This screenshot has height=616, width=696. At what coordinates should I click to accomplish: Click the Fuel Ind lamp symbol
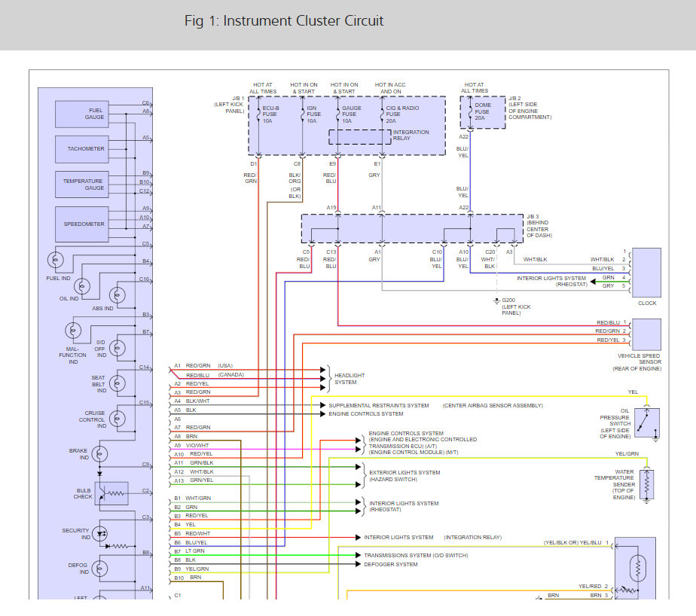tap(58, 261)
